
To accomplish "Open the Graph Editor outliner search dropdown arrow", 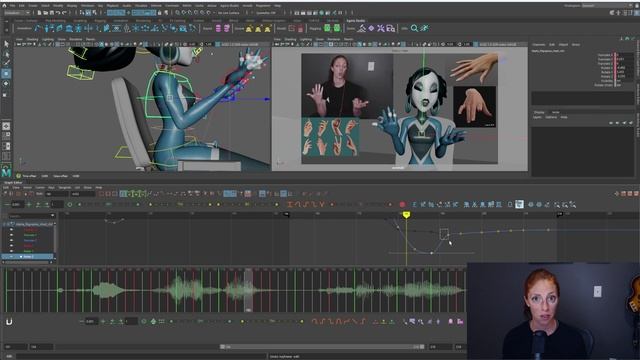I will coord(52,216).
